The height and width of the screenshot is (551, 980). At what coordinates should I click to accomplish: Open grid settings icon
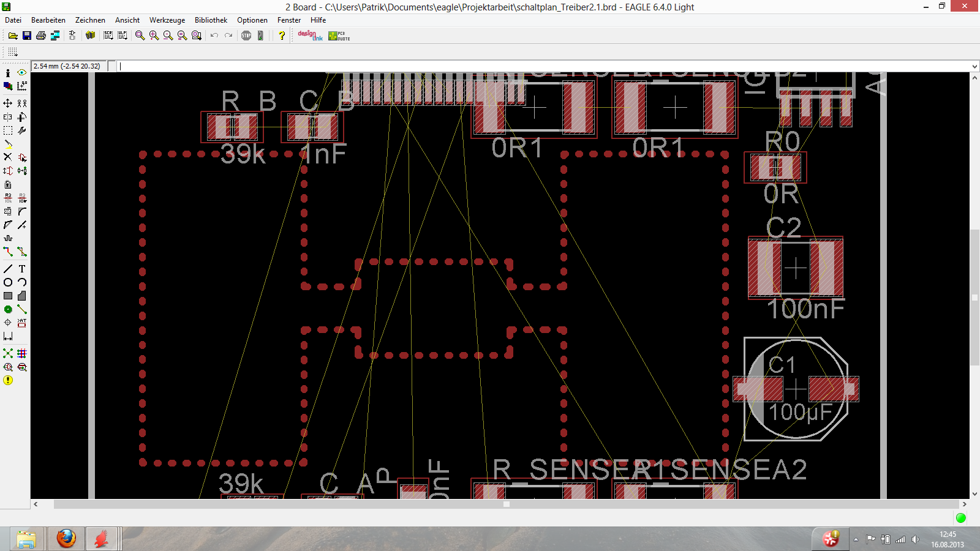(x=13, y=52)
